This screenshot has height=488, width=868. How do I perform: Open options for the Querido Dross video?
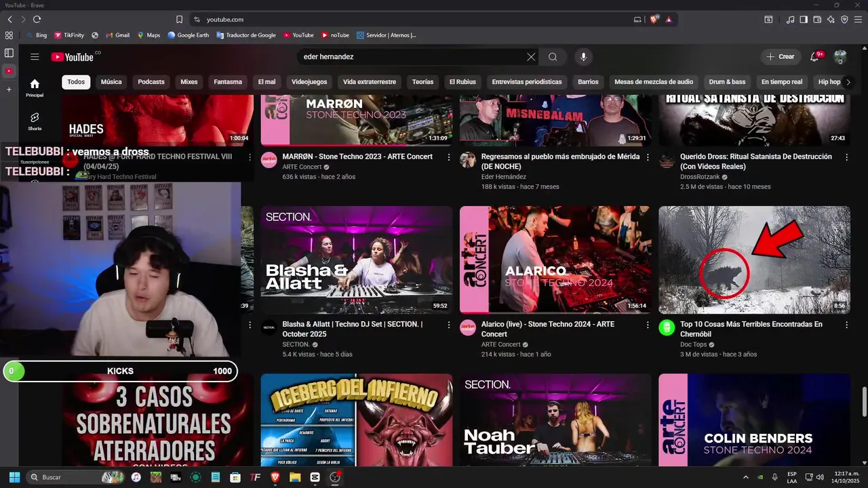coord(846,157)
